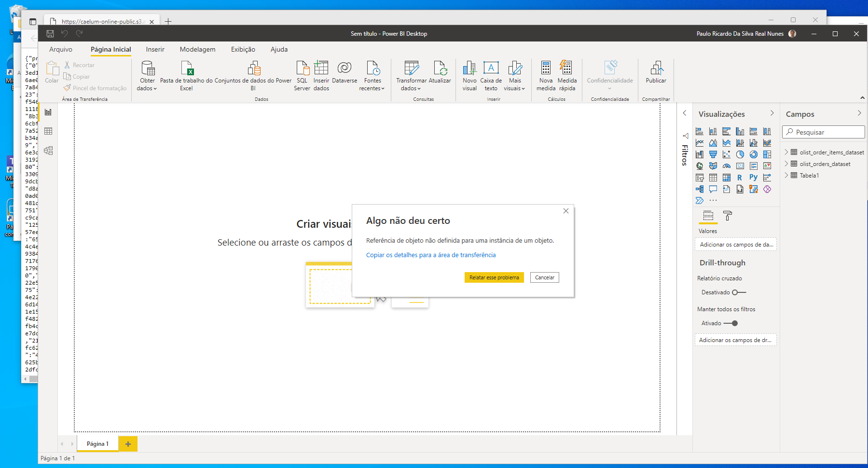Choose the globe map visualization
Screen dimensions: 868x468
[699, 166]
